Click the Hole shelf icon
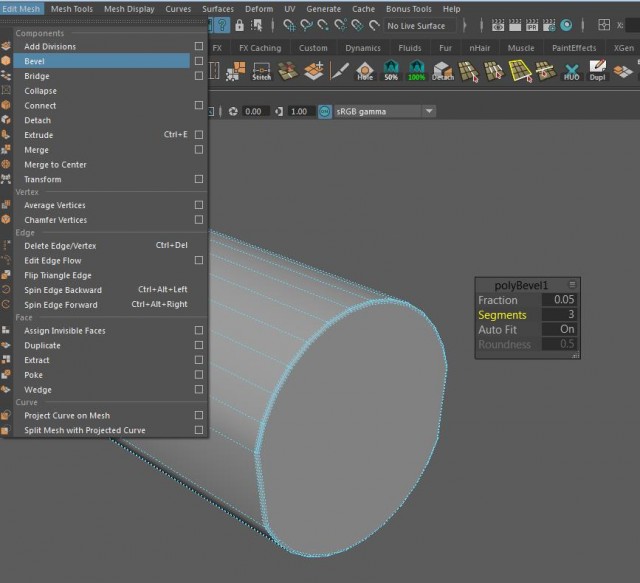This screenshot has height=583, width=640. coord(364,71)
